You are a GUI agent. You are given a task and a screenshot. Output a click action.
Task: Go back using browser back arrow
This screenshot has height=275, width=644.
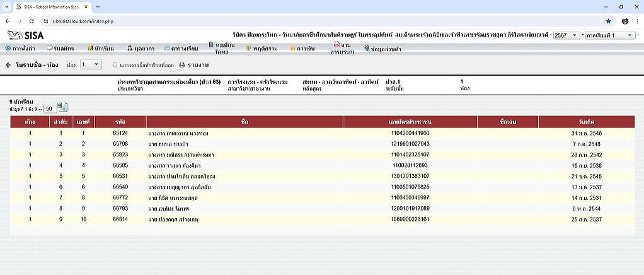tap(8, 21)
